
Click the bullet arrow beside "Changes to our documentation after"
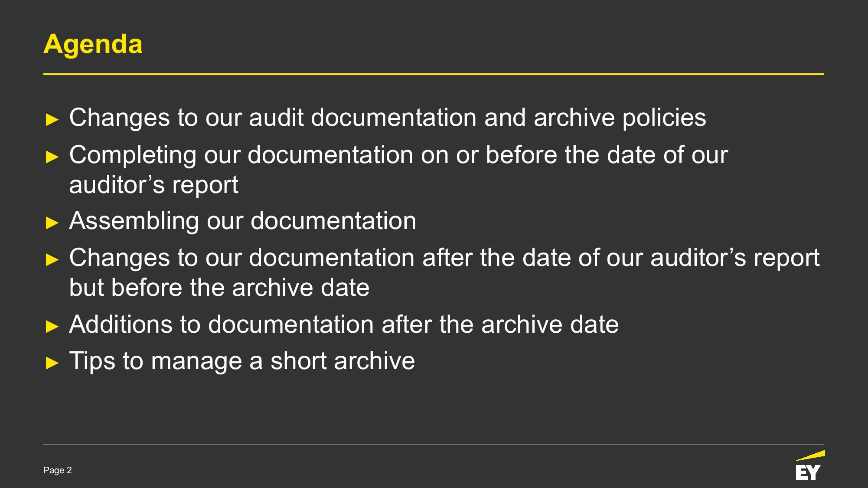click(52, 260)
